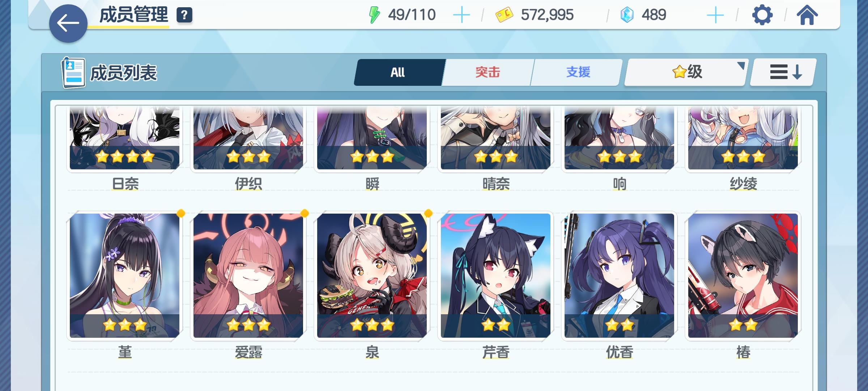Open settings via the gear icon

(x=762, y=15)
